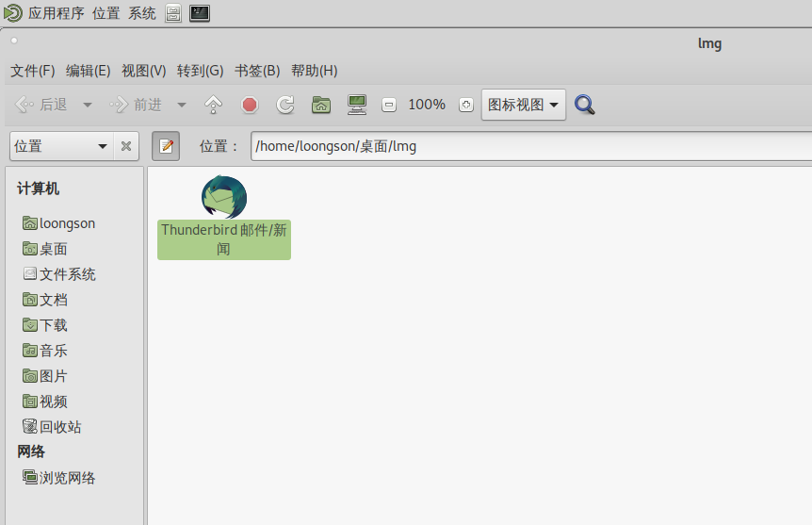Click the Thunderbird 邮件/新闻 file label
Image resolution: width=812 pixels, height=525 pixels.
click(x=224, y=239)
